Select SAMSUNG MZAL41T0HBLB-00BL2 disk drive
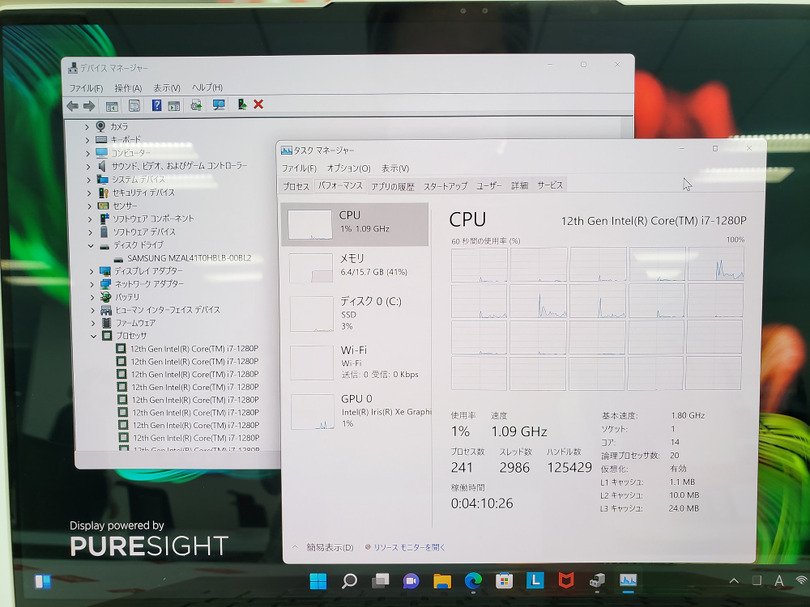This screenshot has width=810, height=607. [189, 258]
